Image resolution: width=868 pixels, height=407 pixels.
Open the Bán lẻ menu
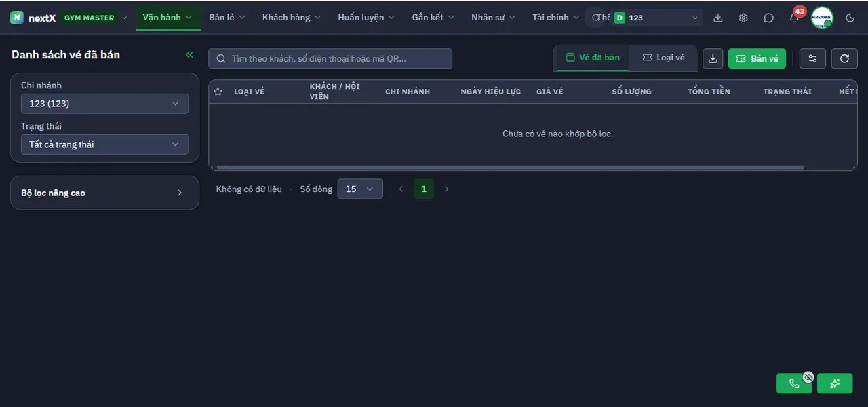pos(227,18)
